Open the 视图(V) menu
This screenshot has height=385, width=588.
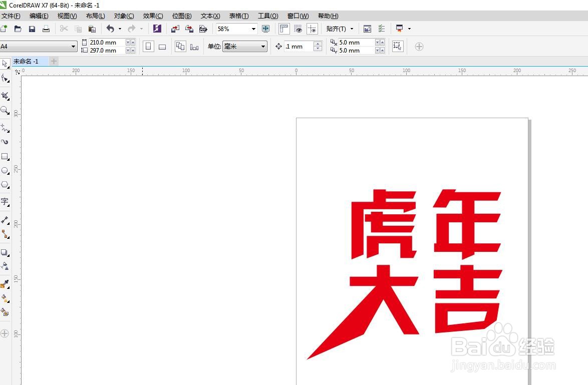[67, 16]
